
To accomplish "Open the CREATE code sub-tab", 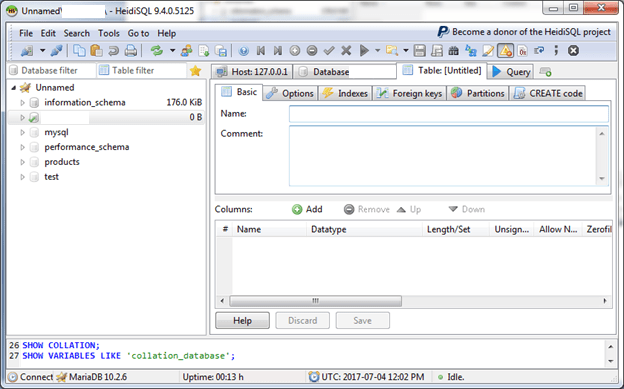I will 548,93.
